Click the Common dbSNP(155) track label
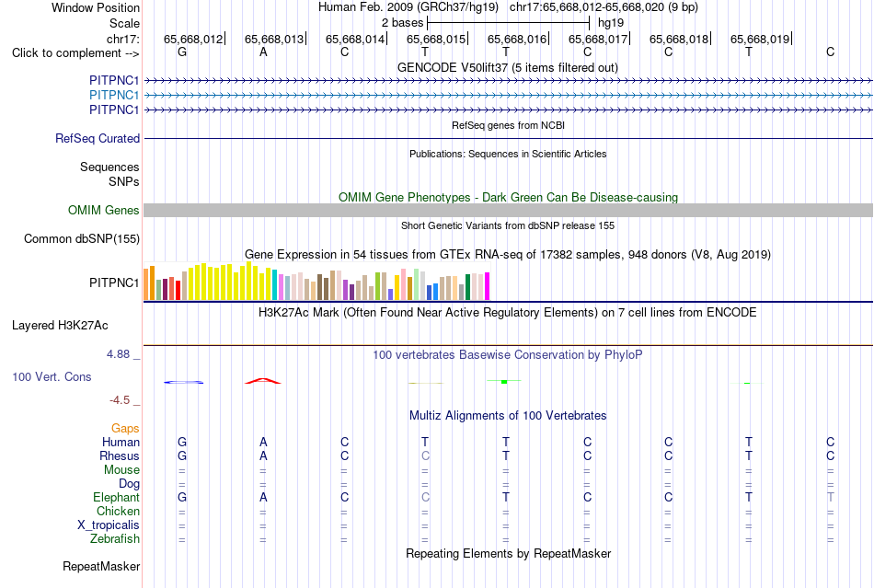The image size is (874, 588). 81,238
